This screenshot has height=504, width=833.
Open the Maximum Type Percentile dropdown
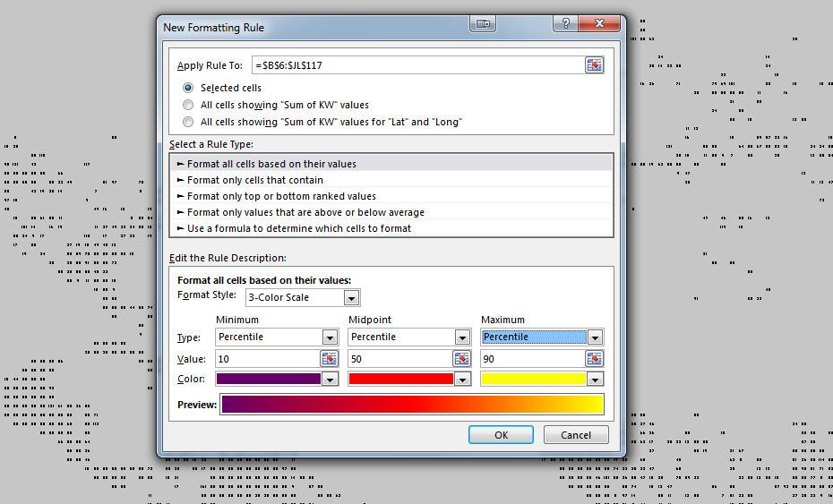pyautogui.click(x=595, y=337)
